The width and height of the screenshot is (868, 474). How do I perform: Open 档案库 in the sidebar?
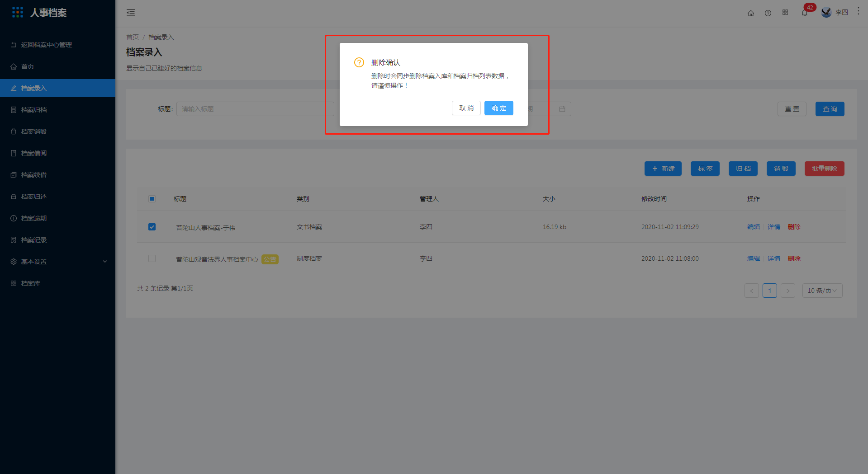tap(57, 283)
